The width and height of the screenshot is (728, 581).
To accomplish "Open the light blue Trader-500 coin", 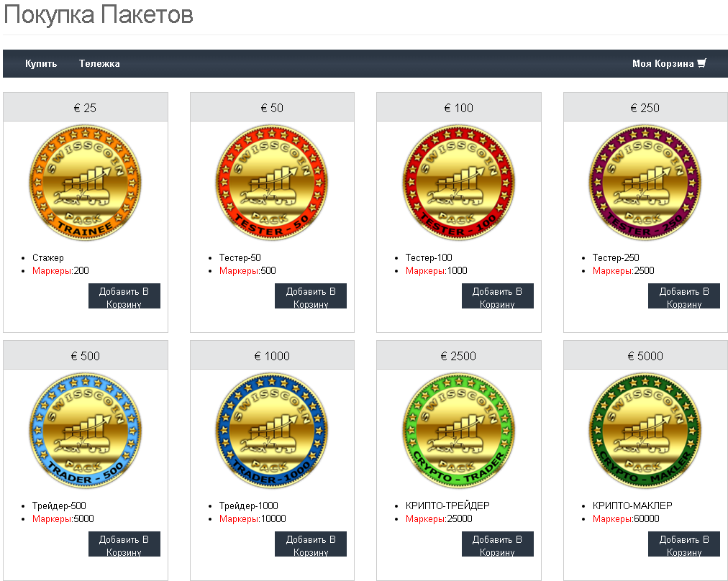I will [x=86, y=431].
